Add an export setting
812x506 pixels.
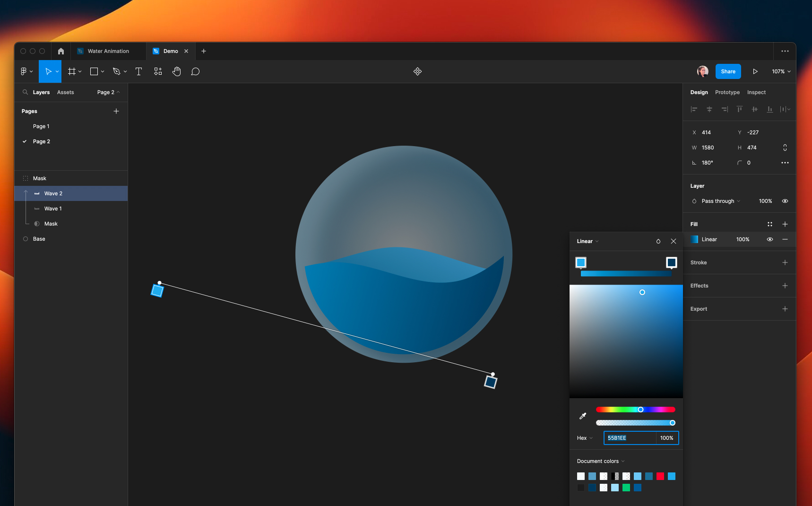coord(785,309)
